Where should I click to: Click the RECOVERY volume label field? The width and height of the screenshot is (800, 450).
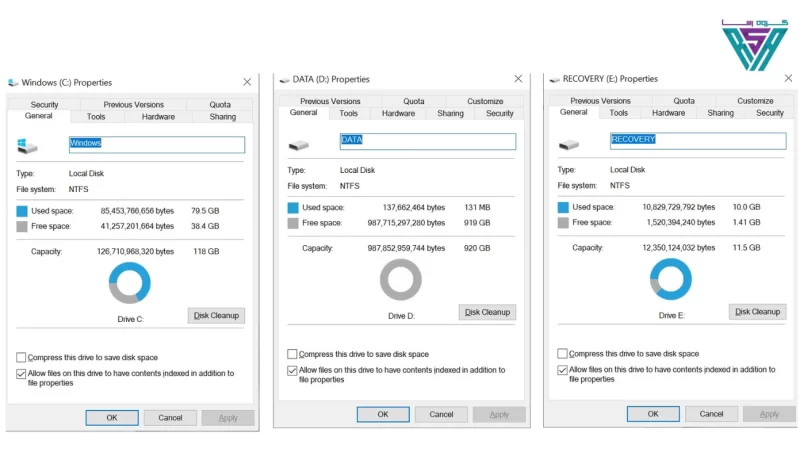pyautogui.click(x=698, y=141)
